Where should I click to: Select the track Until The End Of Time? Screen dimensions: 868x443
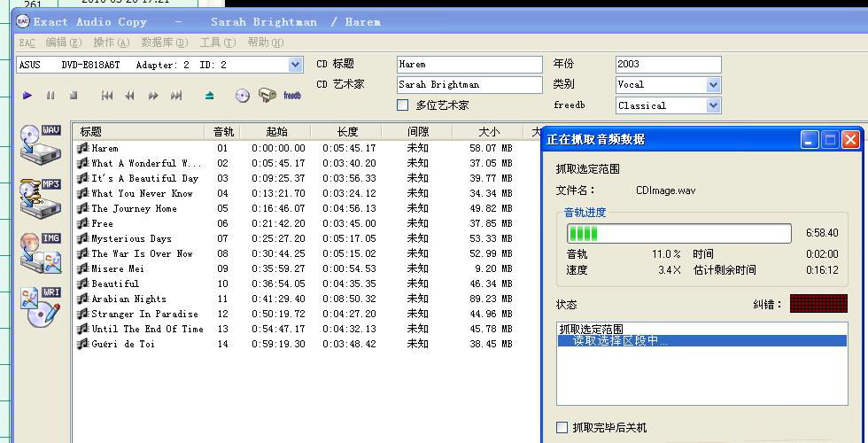[x=147, y=329]
